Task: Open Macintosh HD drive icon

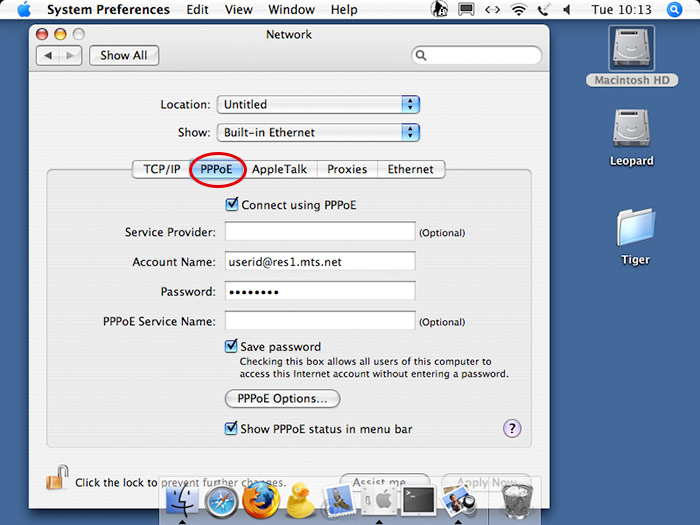Action: [x=631, y=48]
